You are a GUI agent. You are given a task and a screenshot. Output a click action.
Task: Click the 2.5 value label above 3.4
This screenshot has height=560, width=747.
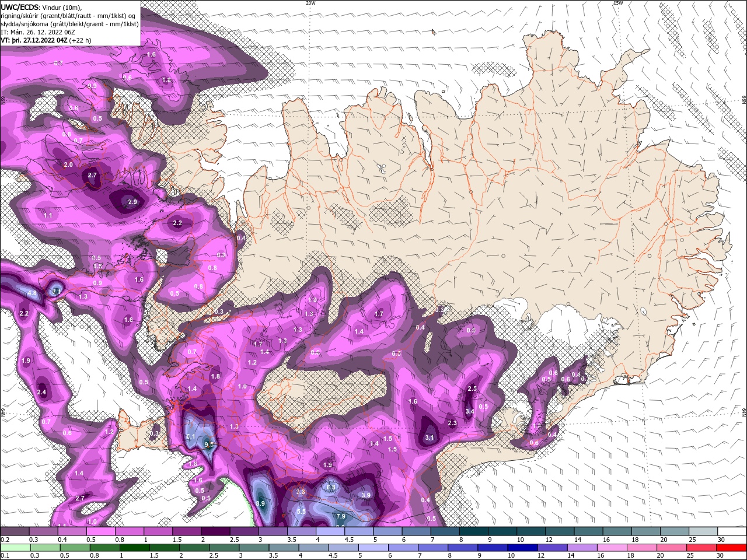tap(473, 388)
